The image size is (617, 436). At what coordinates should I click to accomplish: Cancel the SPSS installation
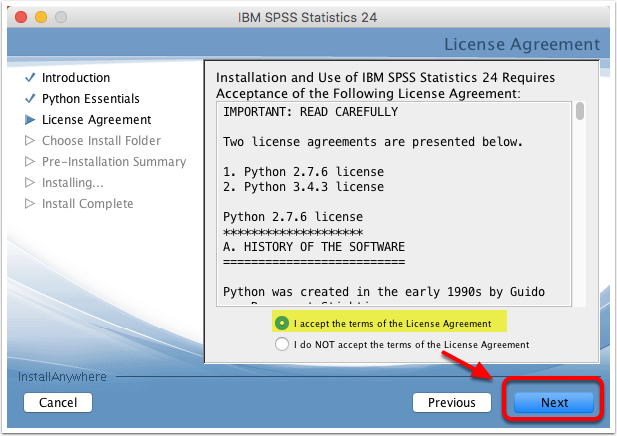(x=58, y=403)
